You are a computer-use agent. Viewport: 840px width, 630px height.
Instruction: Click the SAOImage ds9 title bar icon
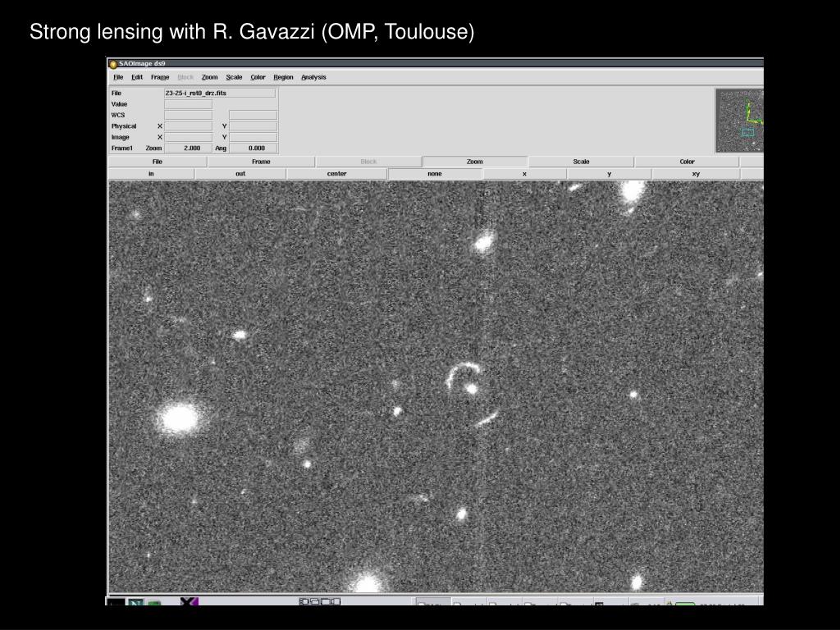point(113,64)
